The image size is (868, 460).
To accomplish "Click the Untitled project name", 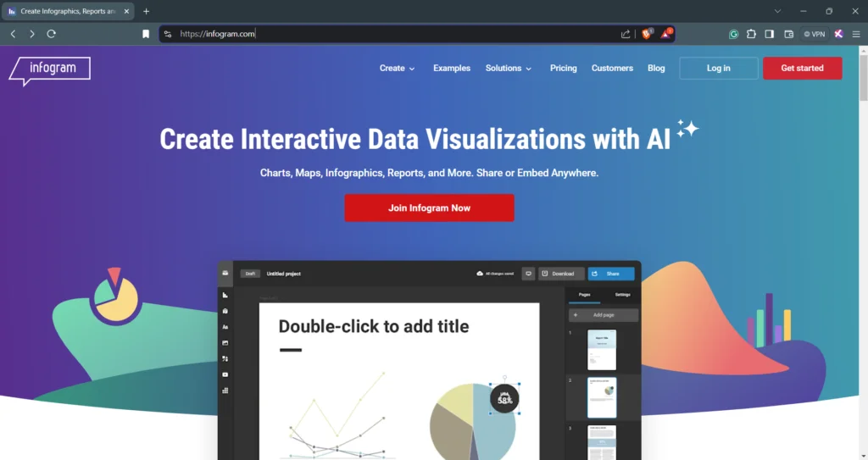I will pos(283,274).
